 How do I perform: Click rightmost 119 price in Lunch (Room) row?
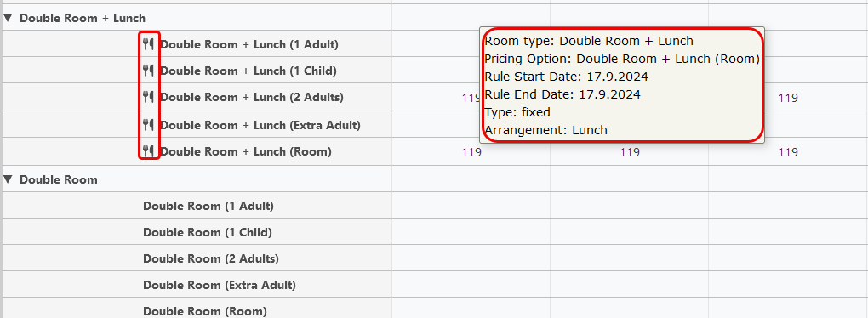788,152
